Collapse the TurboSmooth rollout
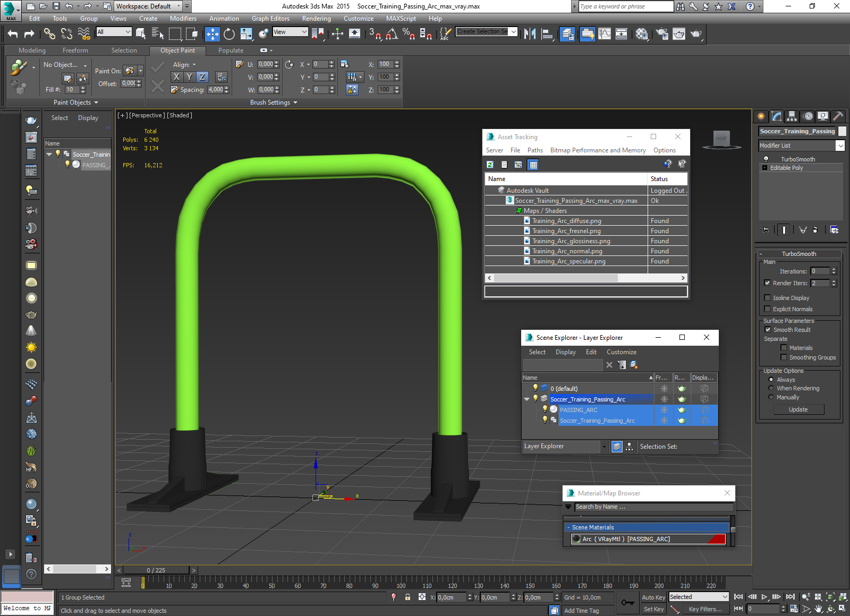The image size is (850, 616). click(x=761, y=254)
